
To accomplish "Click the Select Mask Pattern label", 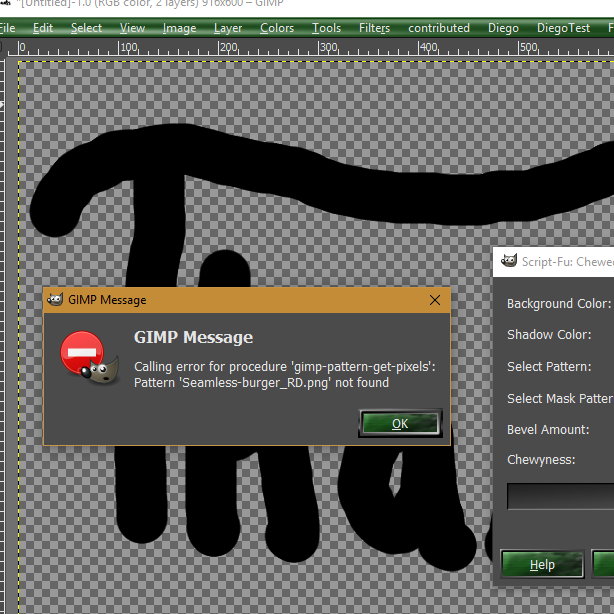I will tap(560, 399).
